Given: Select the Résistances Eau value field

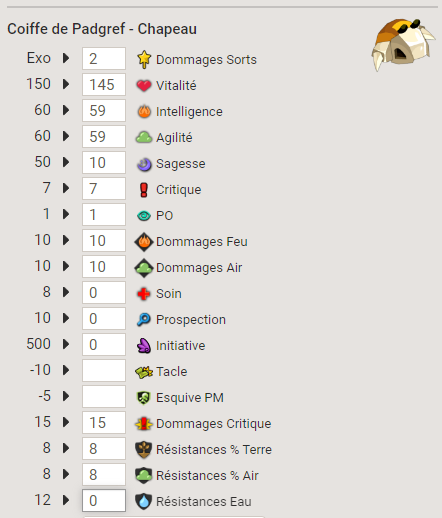Looking at the screenshot, I should [104, 500].
